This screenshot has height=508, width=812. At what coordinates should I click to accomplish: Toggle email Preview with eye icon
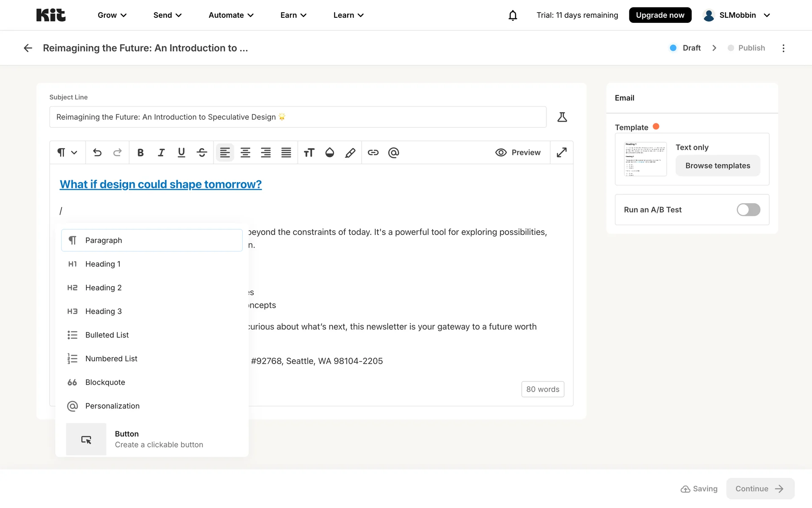click(518, 152)
